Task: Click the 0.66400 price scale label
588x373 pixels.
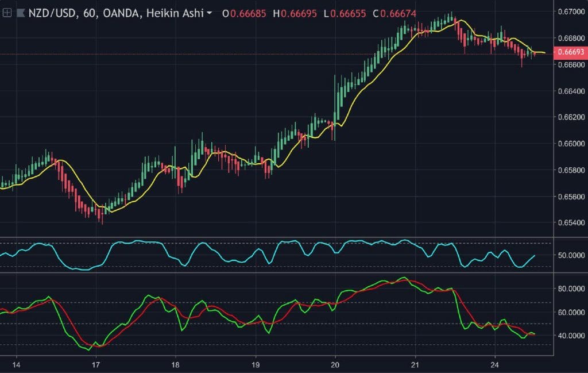Action: coord(571,91)
